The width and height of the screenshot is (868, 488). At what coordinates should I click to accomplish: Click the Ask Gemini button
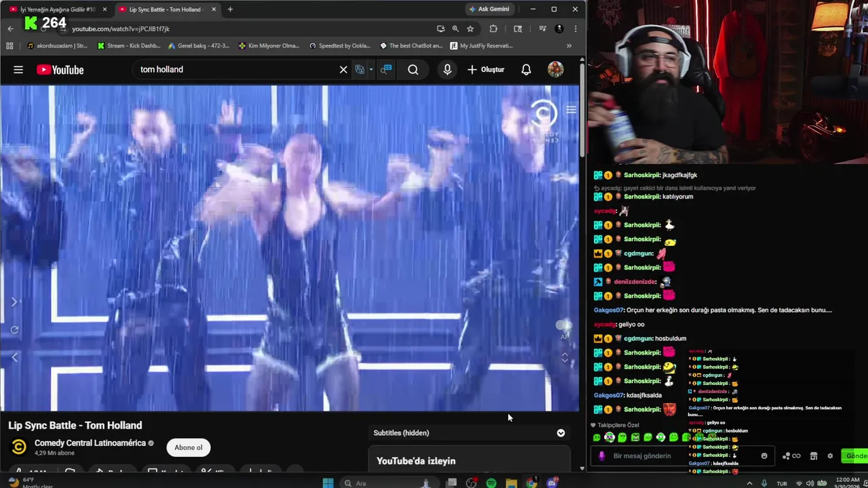[x=489, y=9]
